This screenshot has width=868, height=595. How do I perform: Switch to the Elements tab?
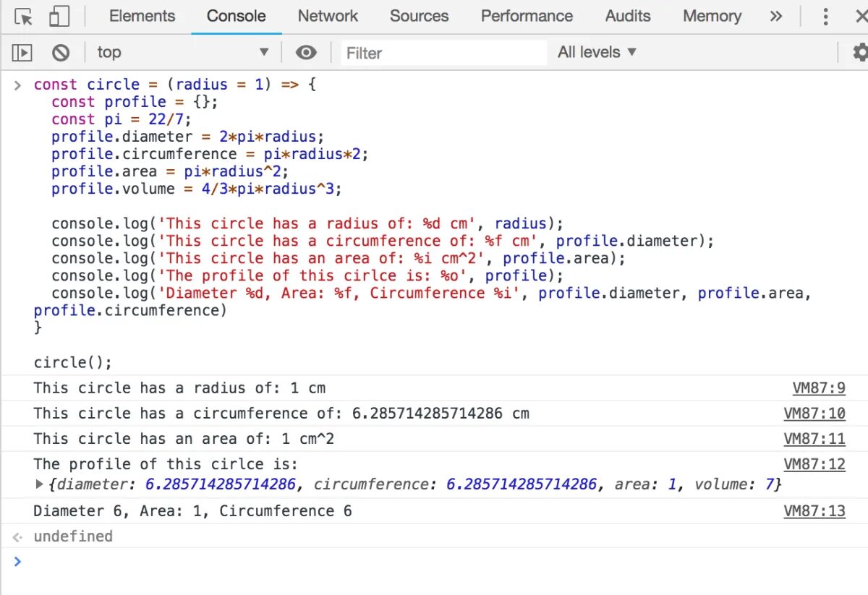pos(142,16)
